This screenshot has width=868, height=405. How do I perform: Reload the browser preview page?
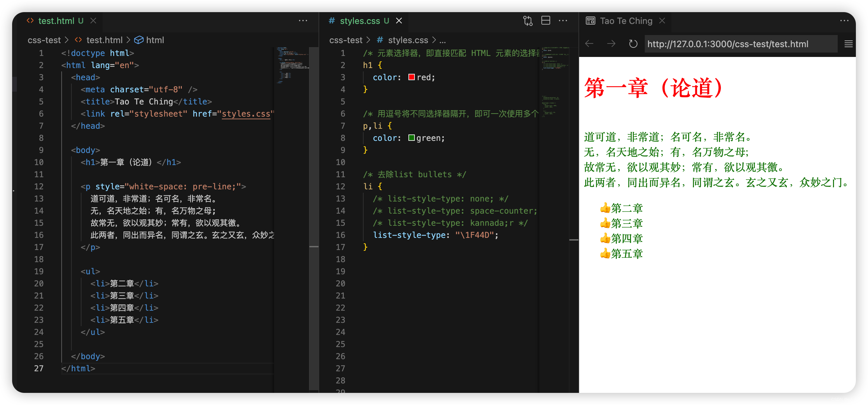pos(633,44)
